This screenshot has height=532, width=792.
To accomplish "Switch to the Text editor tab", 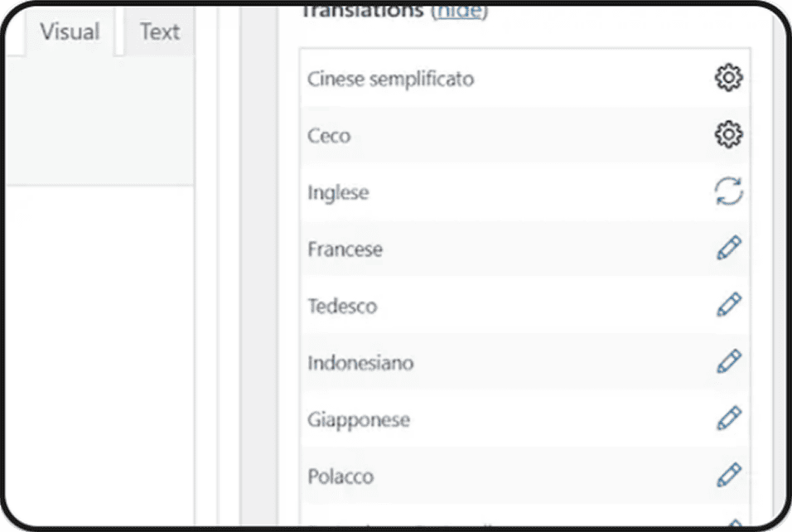I will pos(160,31).
